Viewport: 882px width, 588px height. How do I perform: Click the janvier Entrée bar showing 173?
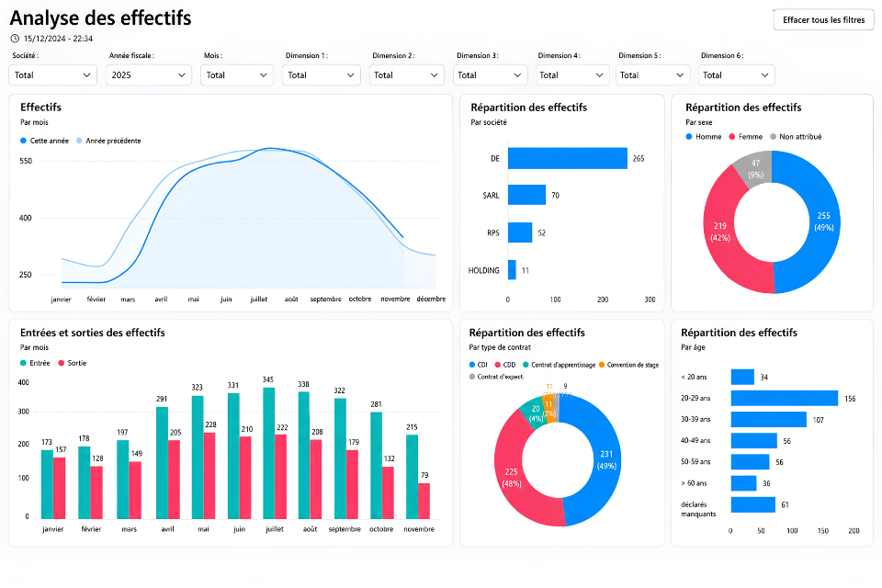(47, 484)
